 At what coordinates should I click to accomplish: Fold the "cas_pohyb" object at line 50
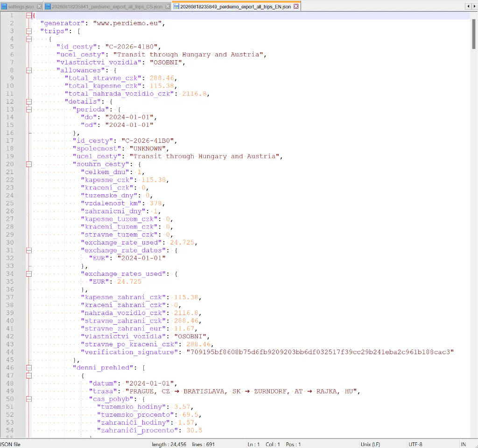[28, 399]
